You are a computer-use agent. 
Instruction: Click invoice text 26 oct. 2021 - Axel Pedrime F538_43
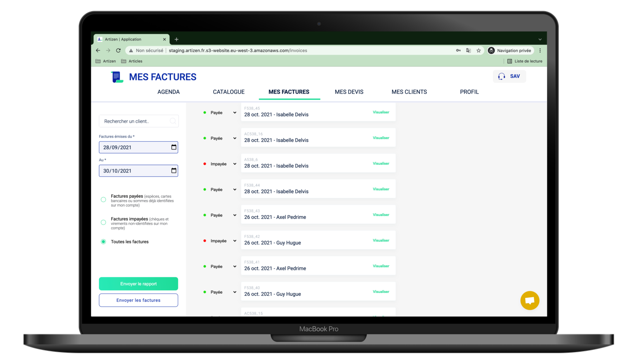tap(275, 217)
